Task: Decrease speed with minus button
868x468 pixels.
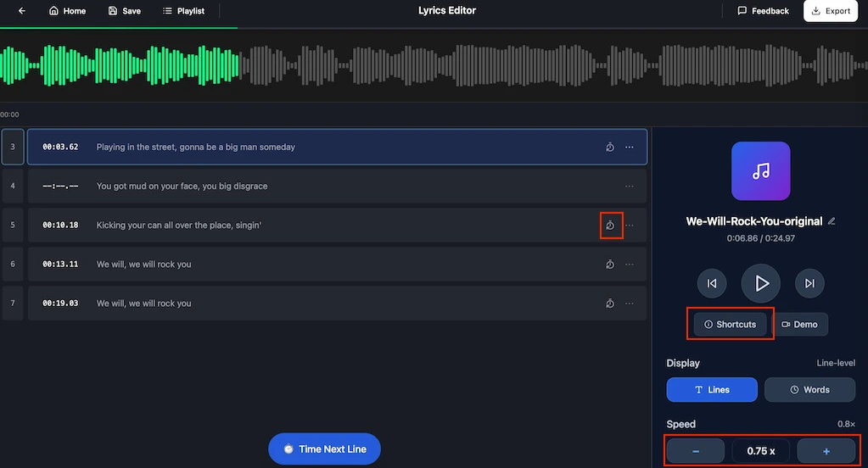Action: [696, 452]
